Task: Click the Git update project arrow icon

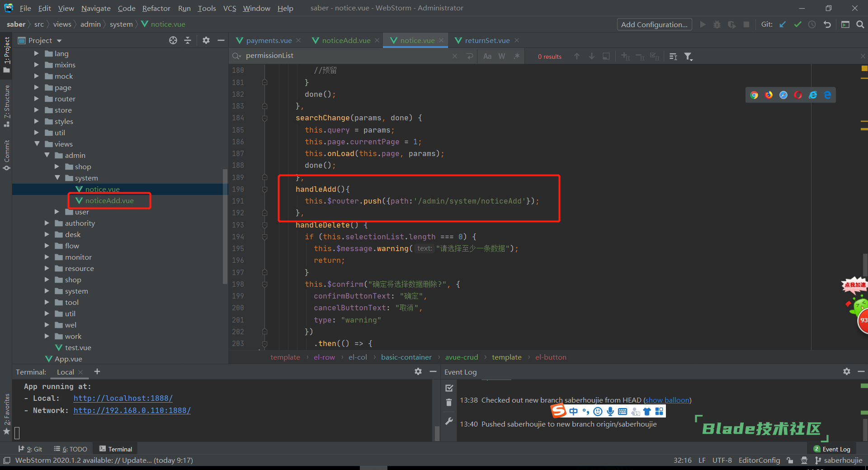Action: coord(783,24)
